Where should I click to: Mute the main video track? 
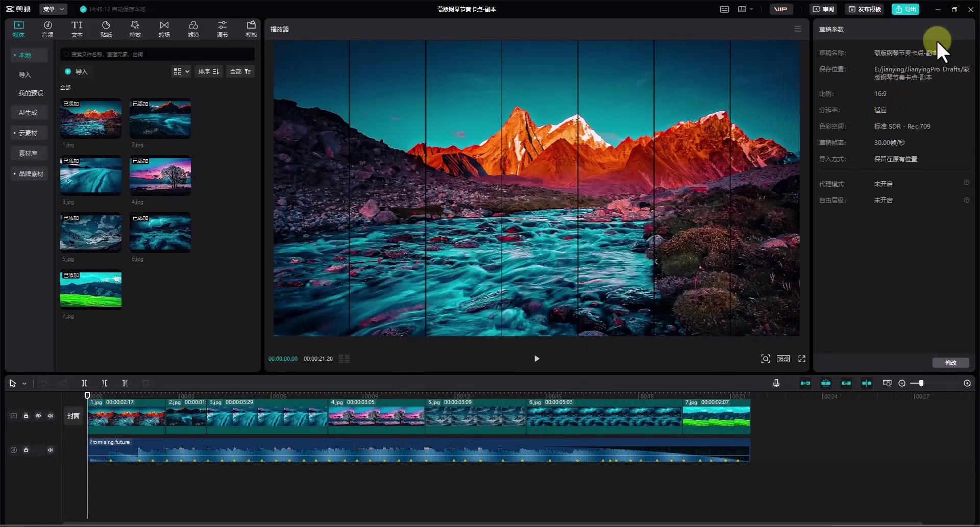(x=51, y=416)
